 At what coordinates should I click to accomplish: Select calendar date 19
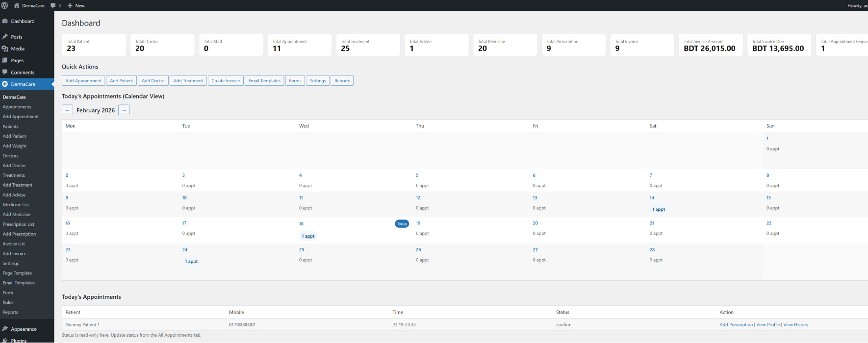click(x=418, y=223)
